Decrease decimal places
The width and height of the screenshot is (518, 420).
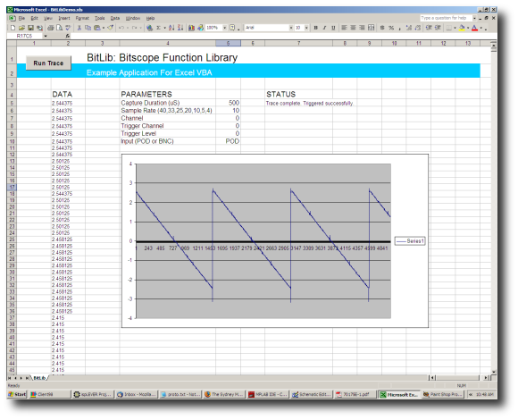[x=418, y=28]
